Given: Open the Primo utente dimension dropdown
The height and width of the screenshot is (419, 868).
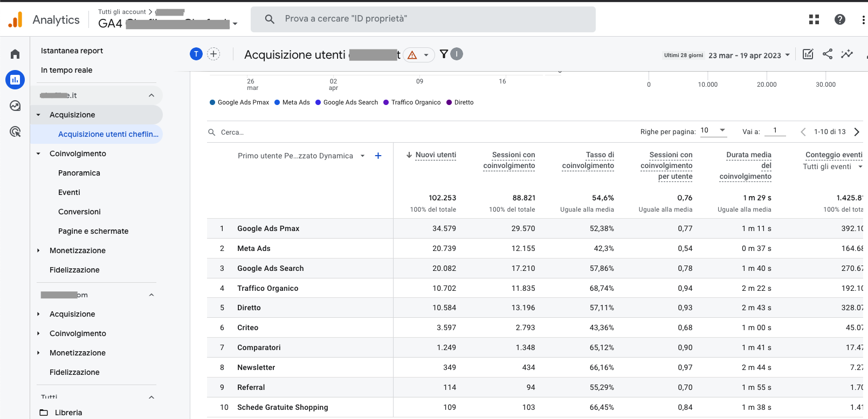Looking at the screenshot, I should coord(362,156).
